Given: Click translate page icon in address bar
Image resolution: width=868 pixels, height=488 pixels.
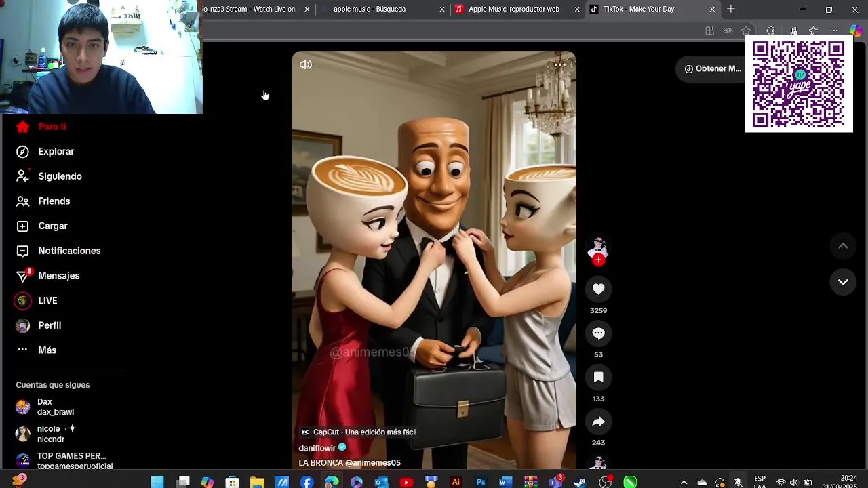Looking at the screenshot, I should [x=728, y=31].
